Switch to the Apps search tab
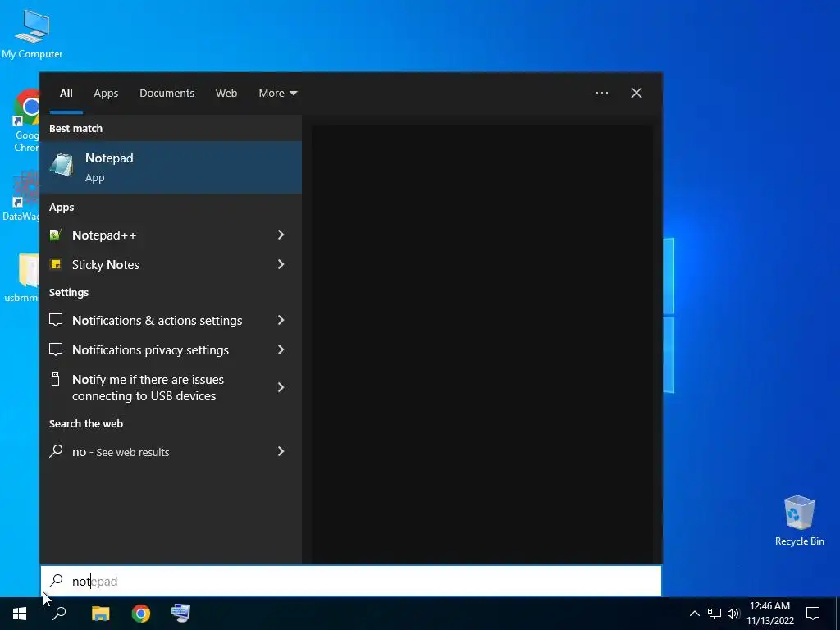Viewport: 840px width, 630px height. click(x=106, y=94)
